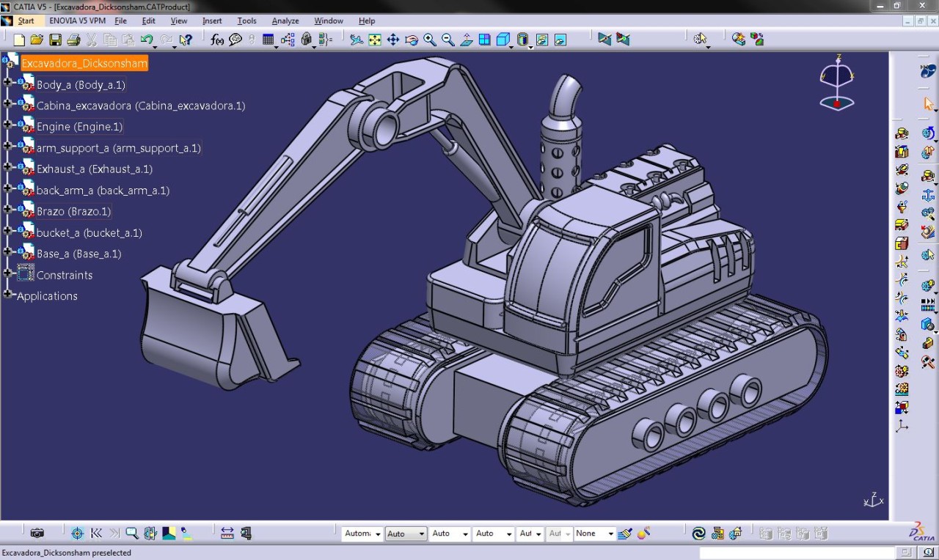
Task: Click the Normal View icon
Action: 467,40
